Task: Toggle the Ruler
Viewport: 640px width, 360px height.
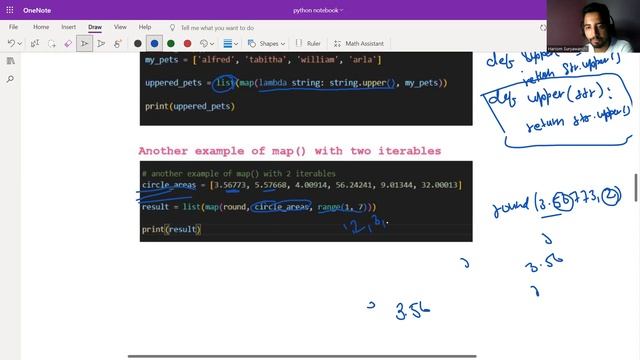Action: [308, 43]
